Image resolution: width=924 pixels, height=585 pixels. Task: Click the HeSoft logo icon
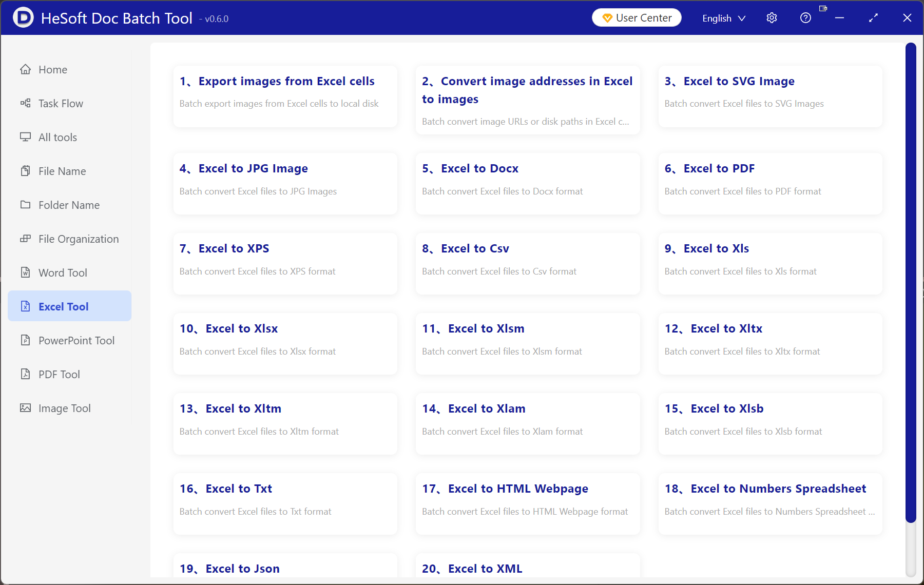23,18
